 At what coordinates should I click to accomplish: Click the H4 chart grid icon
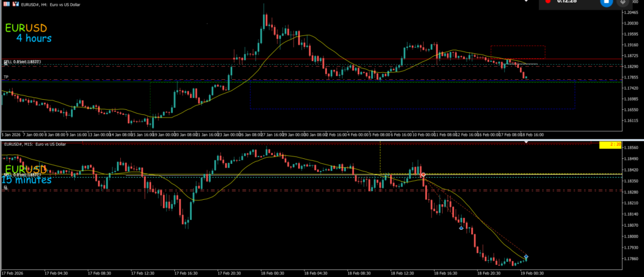[6, 3]
